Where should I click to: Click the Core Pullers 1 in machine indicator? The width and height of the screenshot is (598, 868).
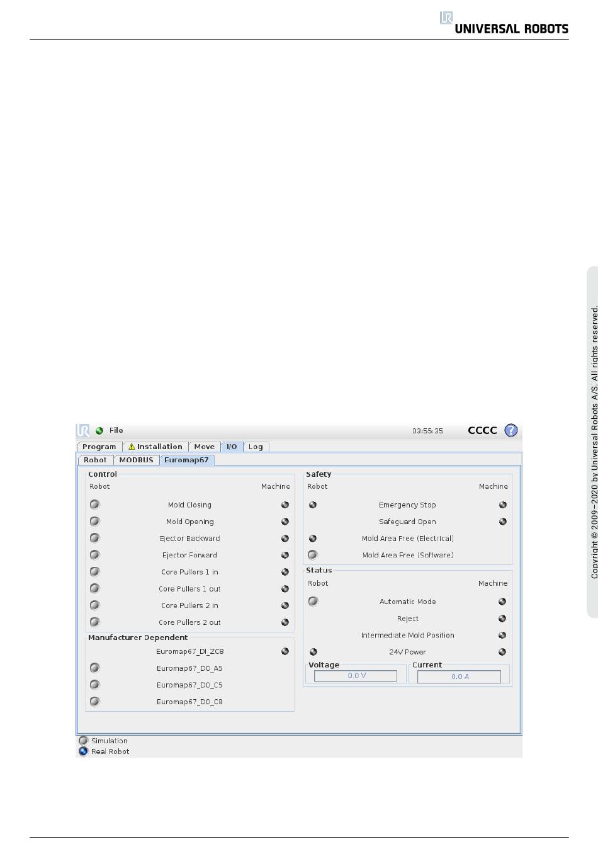285,572
